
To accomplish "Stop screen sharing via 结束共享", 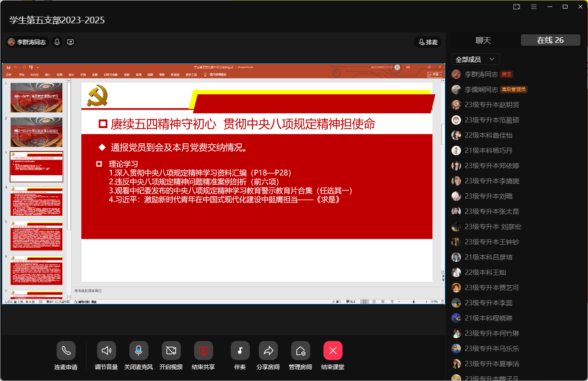I will coord(203,351).
